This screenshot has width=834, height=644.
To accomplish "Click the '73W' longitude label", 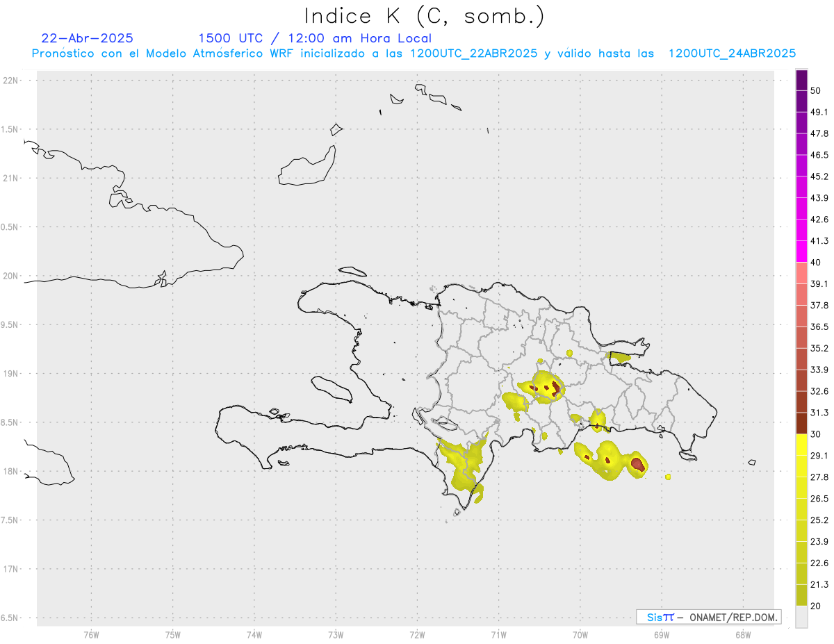I will click(x=336, y=634).
